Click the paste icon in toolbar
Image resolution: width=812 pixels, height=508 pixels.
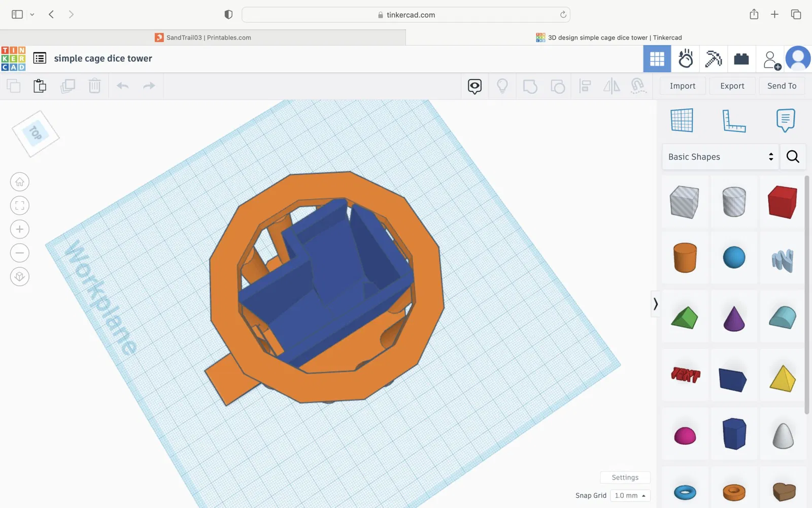click(x=40, y=86)
